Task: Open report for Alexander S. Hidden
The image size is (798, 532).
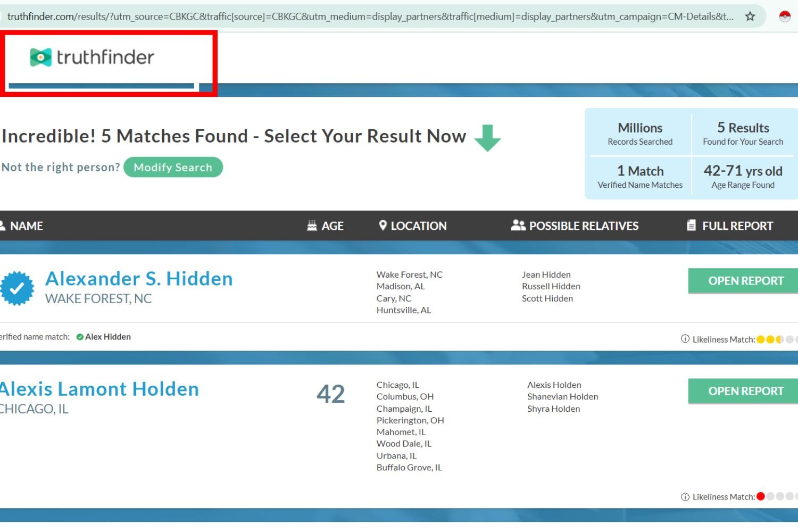Action: pyautogui.click(x=745, y=281)
